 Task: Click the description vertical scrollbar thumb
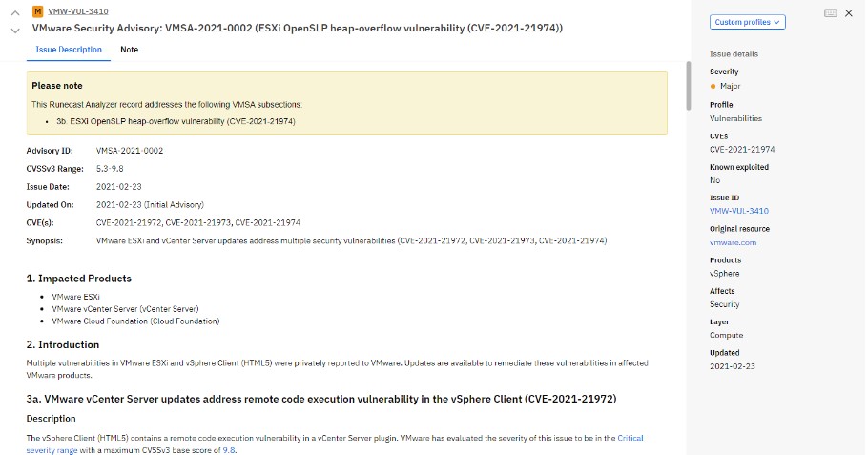689,86
